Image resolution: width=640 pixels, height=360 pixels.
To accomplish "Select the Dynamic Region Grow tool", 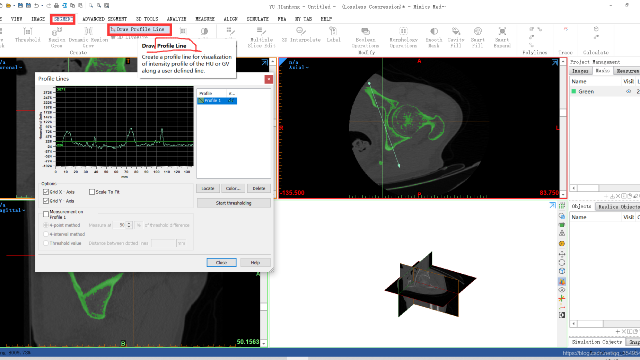I will tap(88, 37).
